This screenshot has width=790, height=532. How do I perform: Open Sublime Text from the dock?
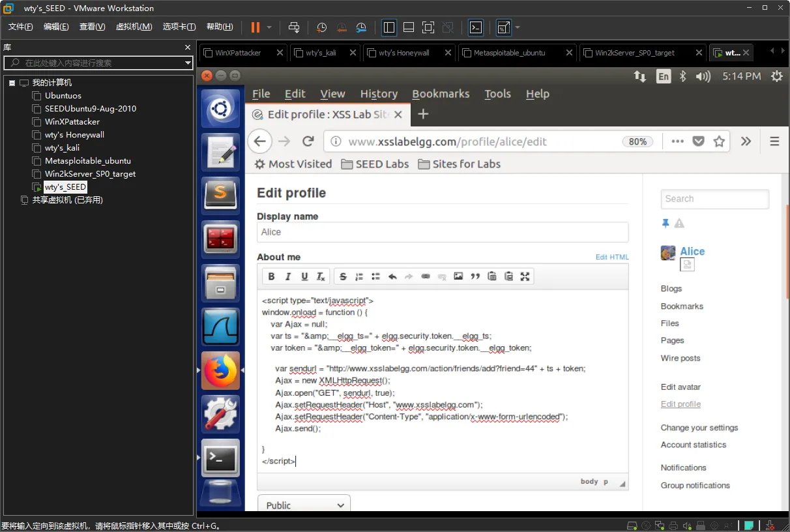tap(221, 196)
